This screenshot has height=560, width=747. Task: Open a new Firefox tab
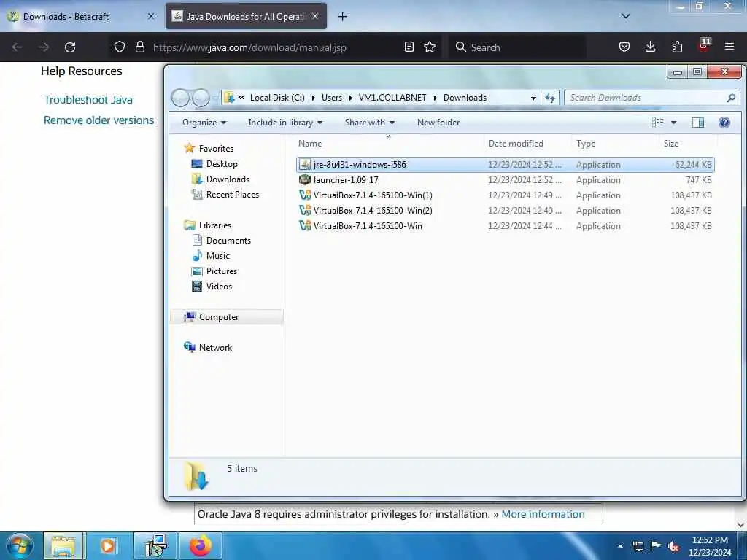(343, 17)
